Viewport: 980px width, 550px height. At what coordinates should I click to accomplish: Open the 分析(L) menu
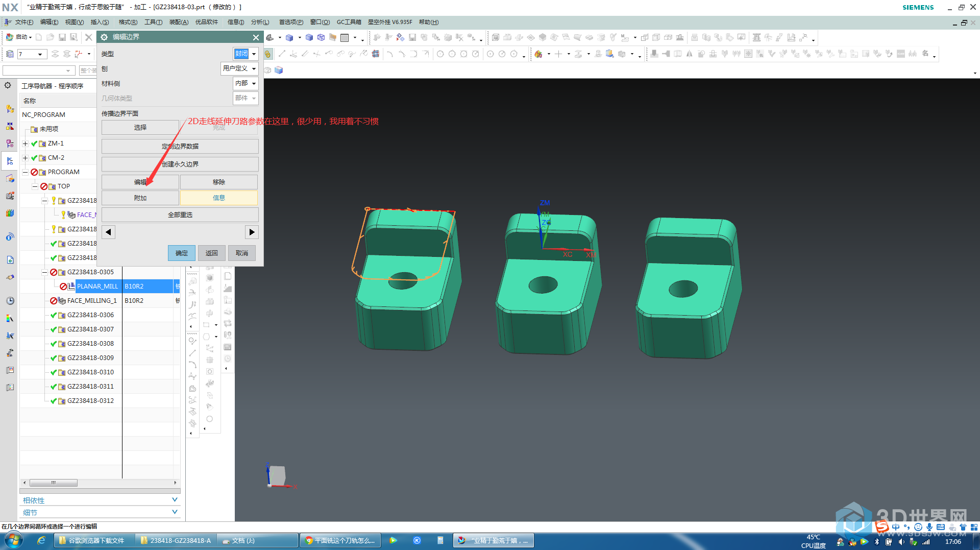(260, 22)
